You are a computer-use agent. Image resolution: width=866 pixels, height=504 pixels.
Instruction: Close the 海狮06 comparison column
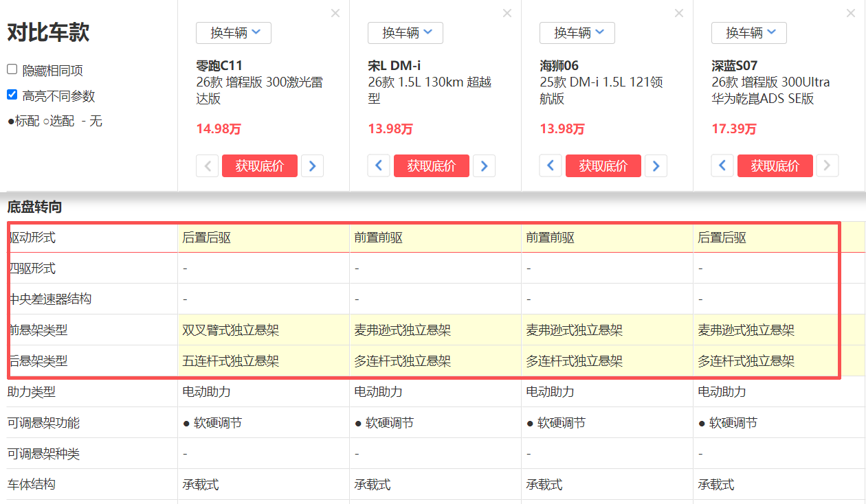pos(679,13)
